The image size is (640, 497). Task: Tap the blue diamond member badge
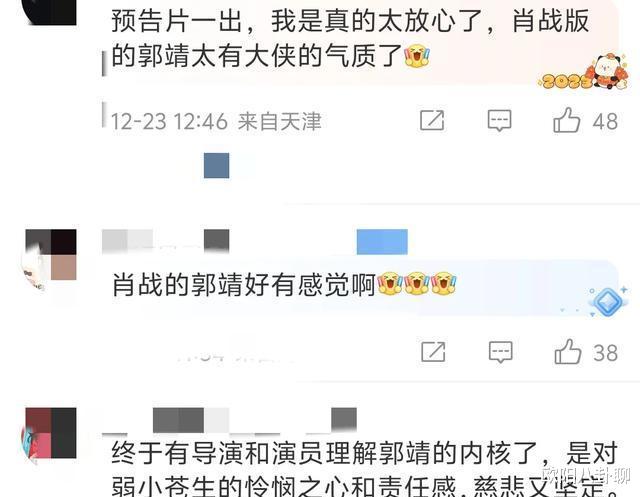tap(608, 302)
